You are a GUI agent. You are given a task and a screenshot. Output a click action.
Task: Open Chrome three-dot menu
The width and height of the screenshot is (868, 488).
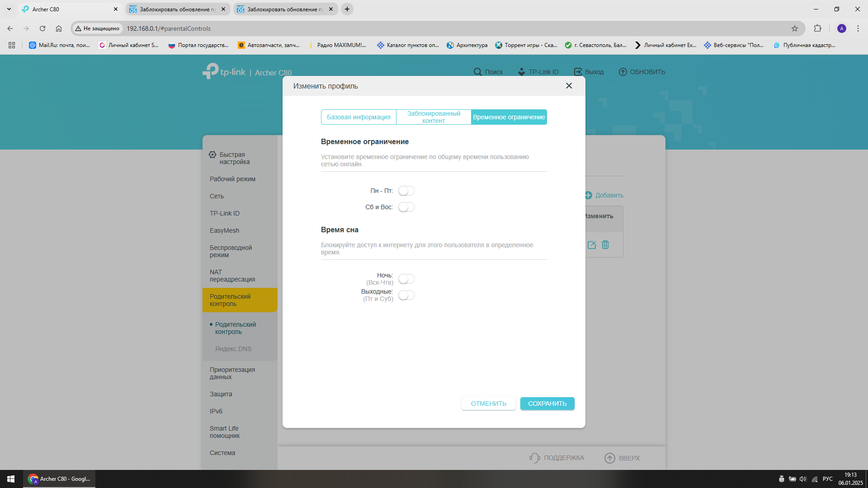(858, 28)
